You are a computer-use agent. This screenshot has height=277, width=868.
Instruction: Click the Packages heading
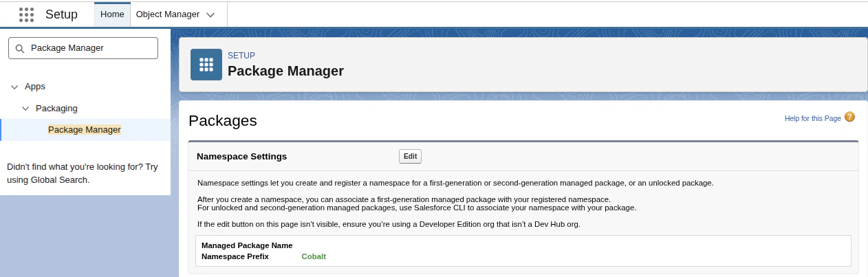click(x=222, y=120)
